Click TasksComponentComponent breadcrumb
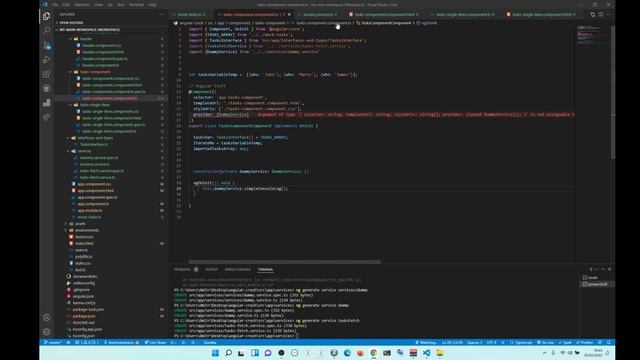Screen dimensions: 640x360 pyautogui.click(x=384, y=23)
